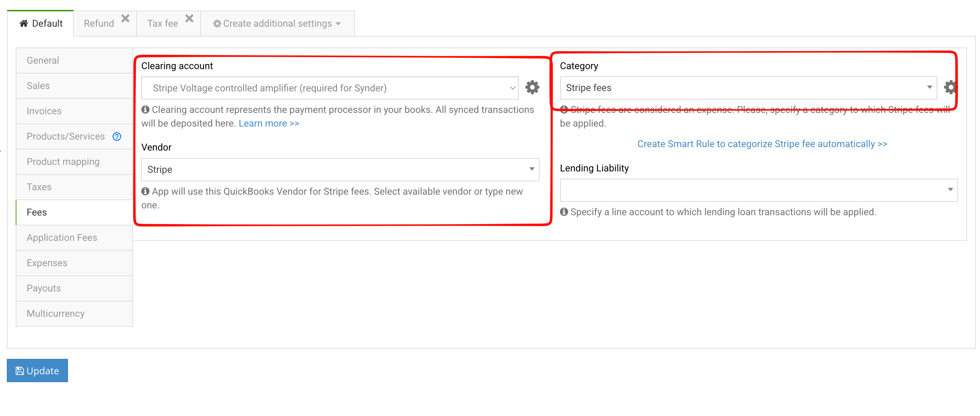Click gear icon next to Category dropdown
Image resolution: width=980 pixels, height=416 pixels.
pos(950,88)
